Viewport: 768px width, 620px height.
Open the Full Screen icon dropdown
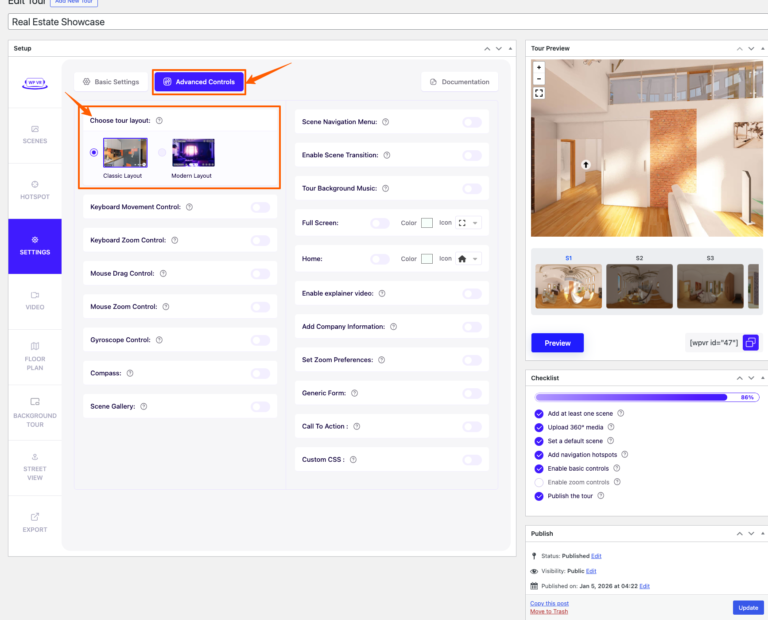tap(468, 223)
